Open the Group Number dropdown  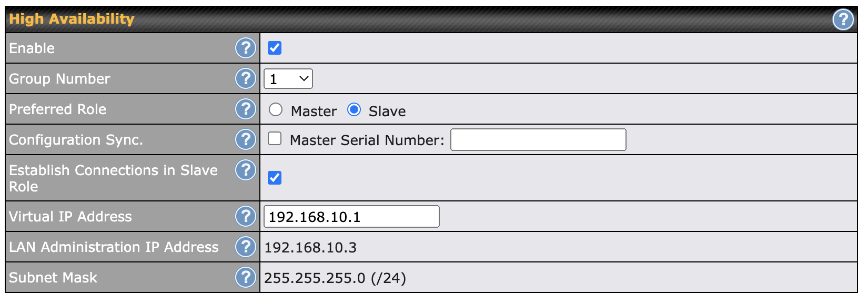[288, 79]
